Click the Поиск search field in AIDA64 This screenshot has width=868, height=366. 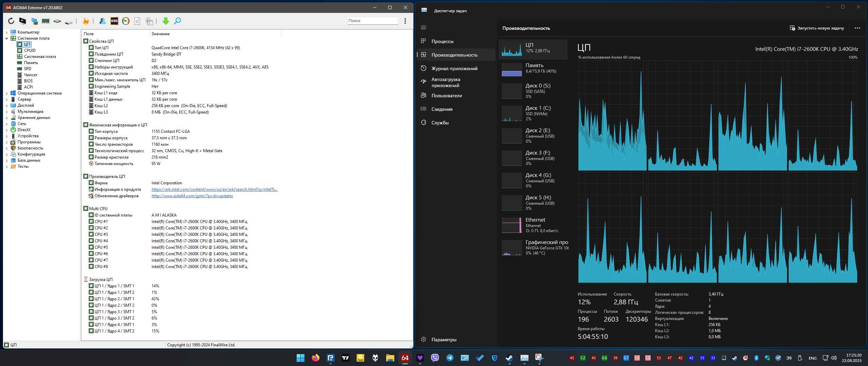pyautogui.click(x=372, y=21)
